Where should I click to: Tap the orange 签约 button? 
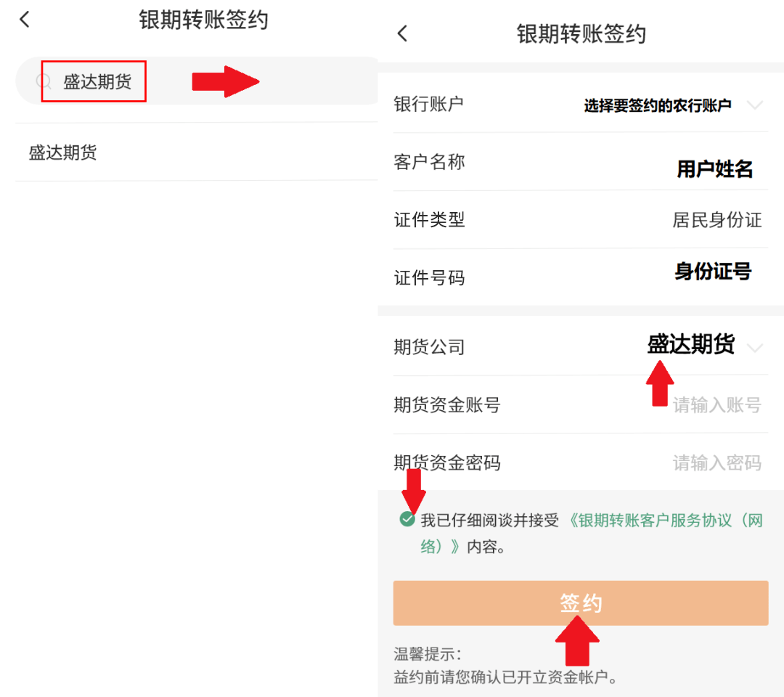coord(581,603)
